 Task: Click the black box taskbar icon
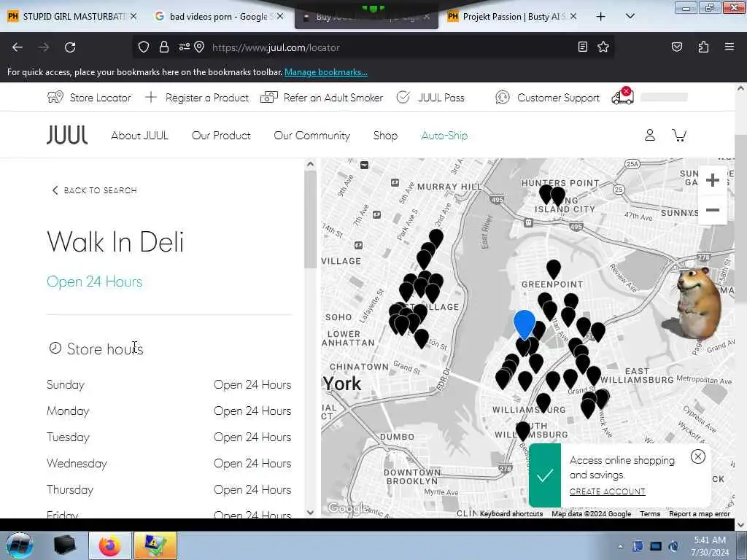pyautogui.click(x=64, y=545)
